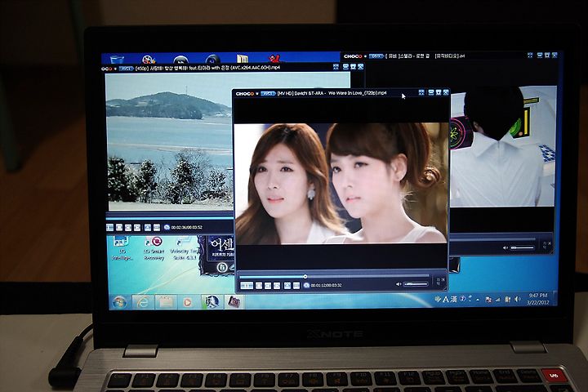Click small options icon beside front volume
Screen dimensions: 588x392
point(440,282)
